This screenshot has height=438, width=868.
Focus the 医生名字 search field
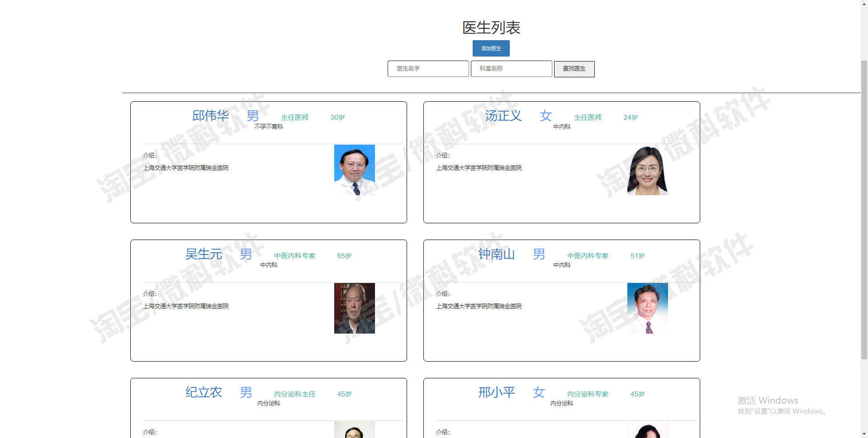point(428,69)
